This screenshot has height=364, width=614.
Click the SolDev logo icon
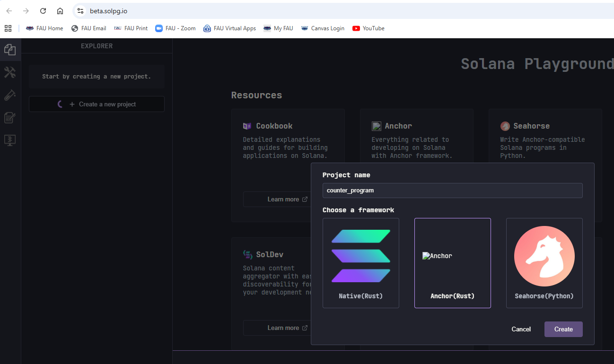(x=247, y=255)
